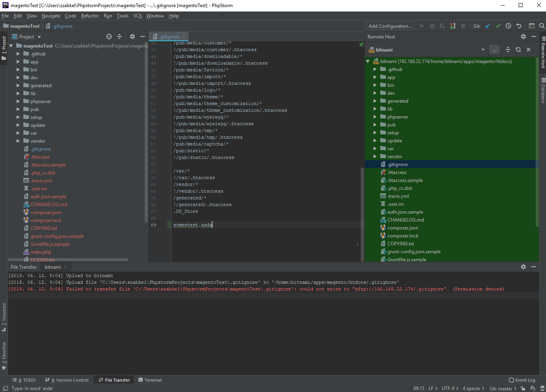The width and height of the screenshot is (546, 392).
Task: Open the VCS menu
Action: coord(137,16)
